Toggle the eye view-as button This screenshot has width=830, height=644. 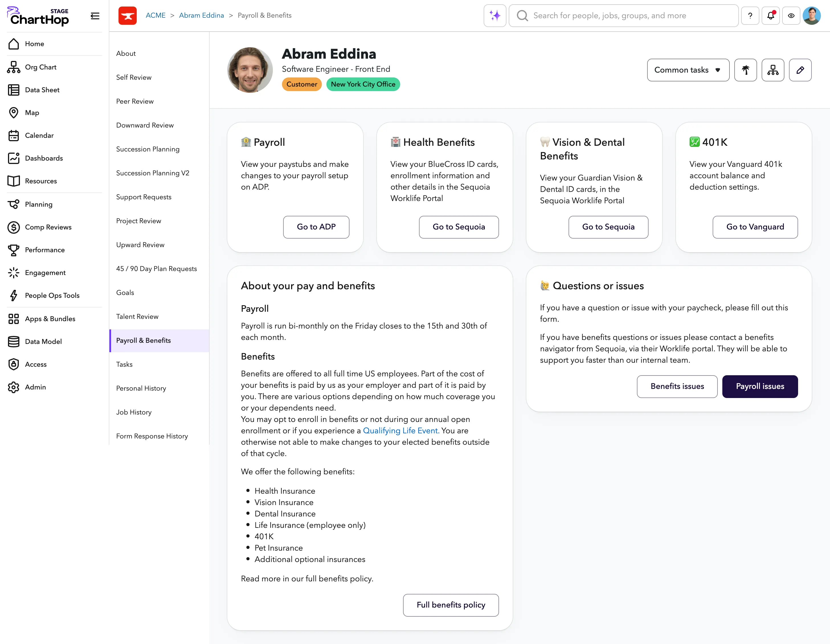pos(791,16)
